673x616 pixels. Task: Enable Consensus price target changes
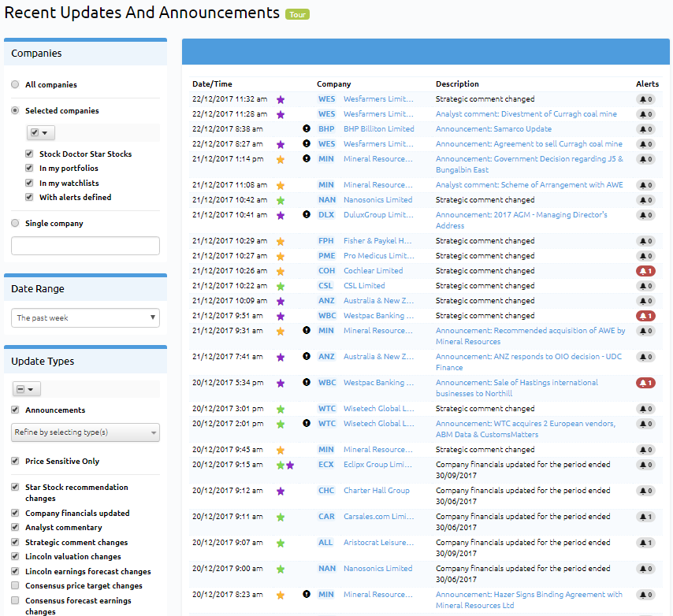click(x=16, y=585)
